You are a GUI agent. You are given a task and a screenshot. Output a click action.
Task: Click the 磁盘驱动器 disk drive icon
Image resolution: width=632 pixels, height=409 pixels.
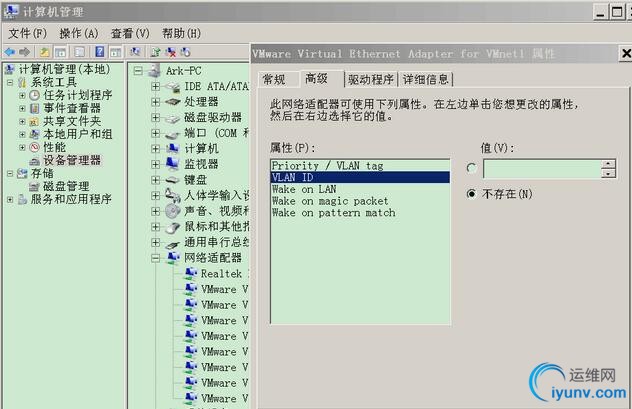(x=173, y=118)
